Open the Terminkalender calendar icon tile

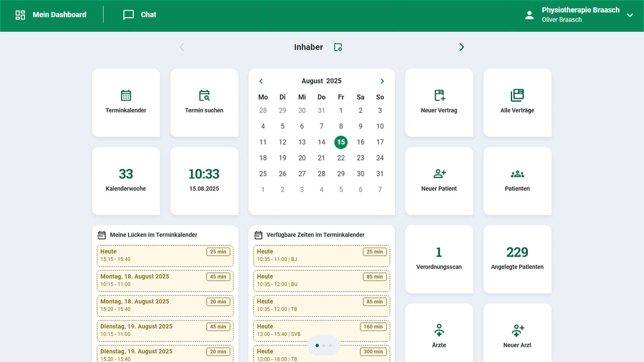(x=126, y=96)
